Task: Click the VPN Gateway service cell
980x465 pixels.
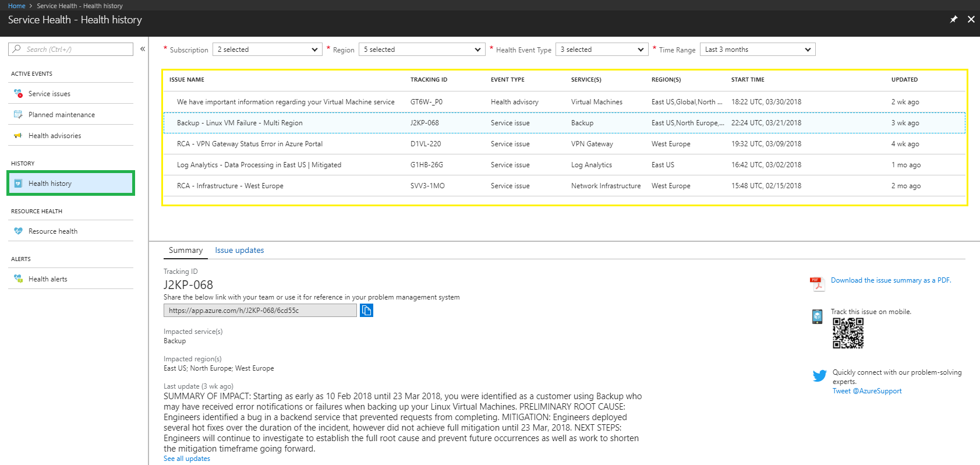Action: 592,144
